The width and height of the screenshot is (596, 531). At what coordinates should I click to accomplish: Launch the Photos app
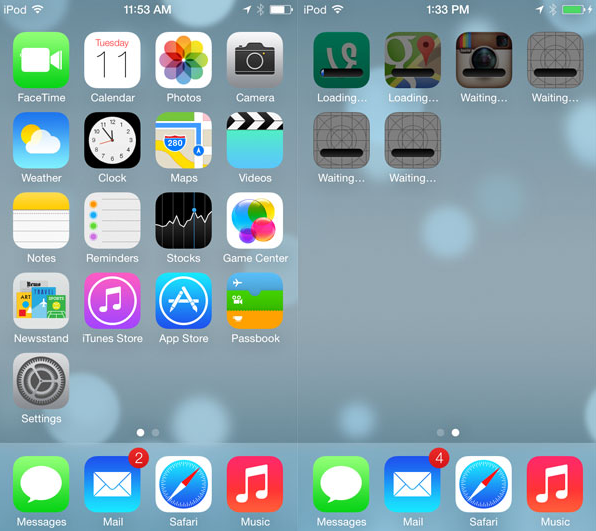point(184,60)
